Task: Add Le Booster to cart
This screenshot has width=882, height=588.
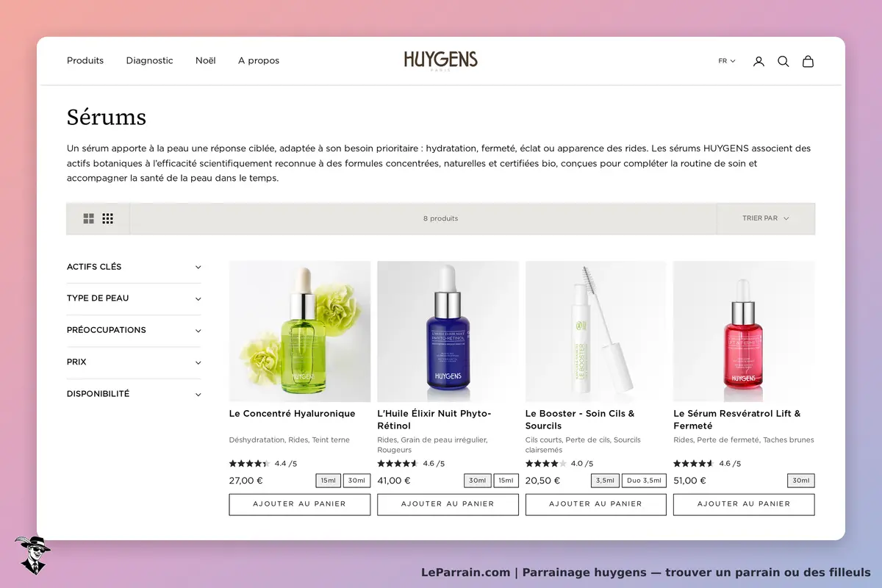Action: [596, 504]
